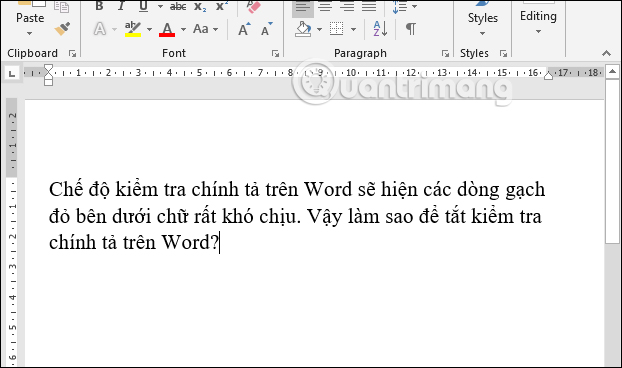Toggle Underline formatting
This screenshot has height=368, width=622.
tap(143, 6)
